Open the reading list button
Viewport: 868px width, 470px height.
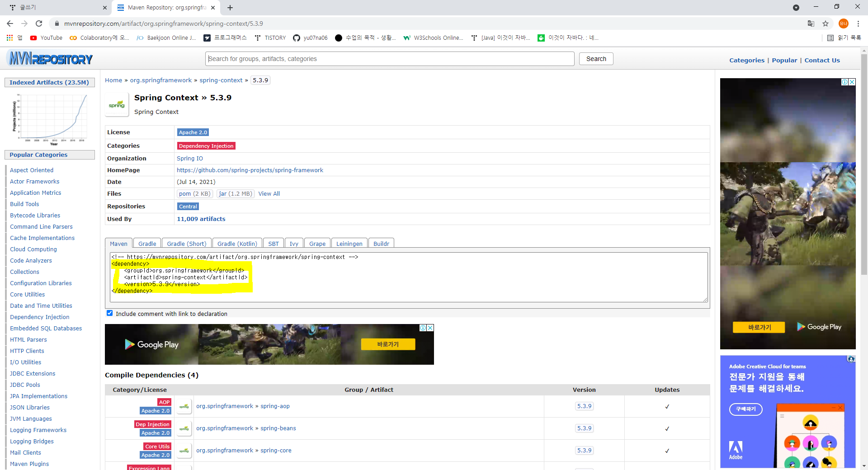844,38
